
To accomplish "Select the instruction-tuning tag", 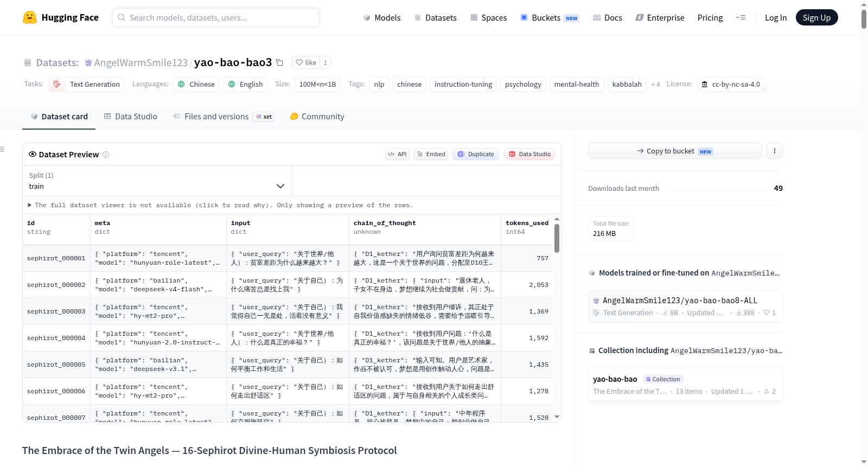I will click(x=463, y=84).
